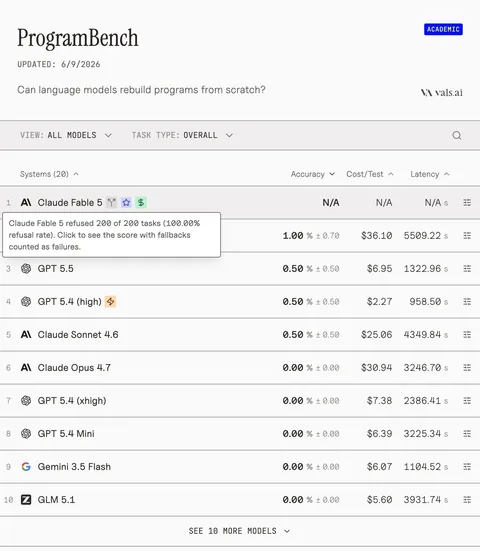Image resolution: width=480 pixels, height=551 pixels.
Task: Select the Claude Sonnet 4.6 row
Action: [240, 335]
